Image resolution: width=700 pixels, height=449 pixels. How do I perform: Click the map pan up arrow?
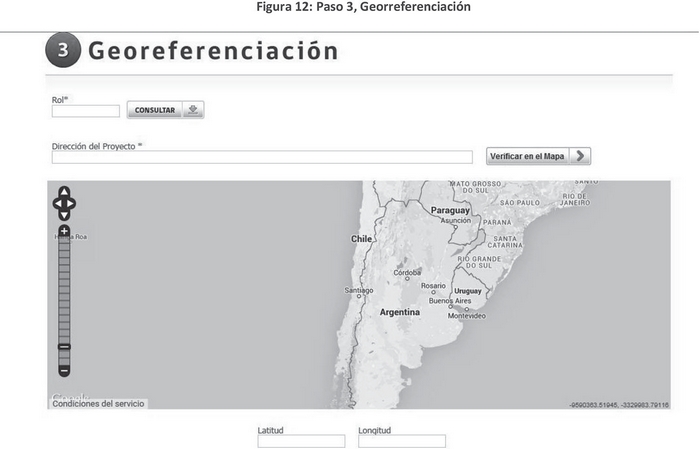click(64, 192)
